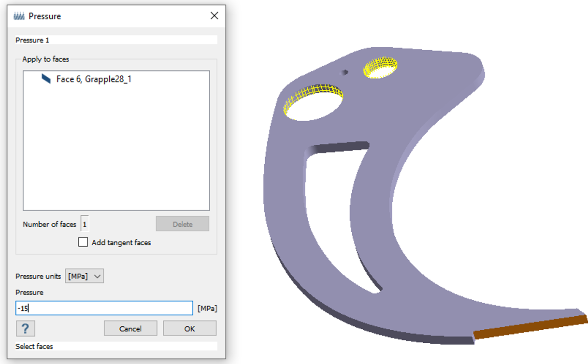The image size is (588, 364).
Task: Click the Number of faces box
Action: [85, 224]
